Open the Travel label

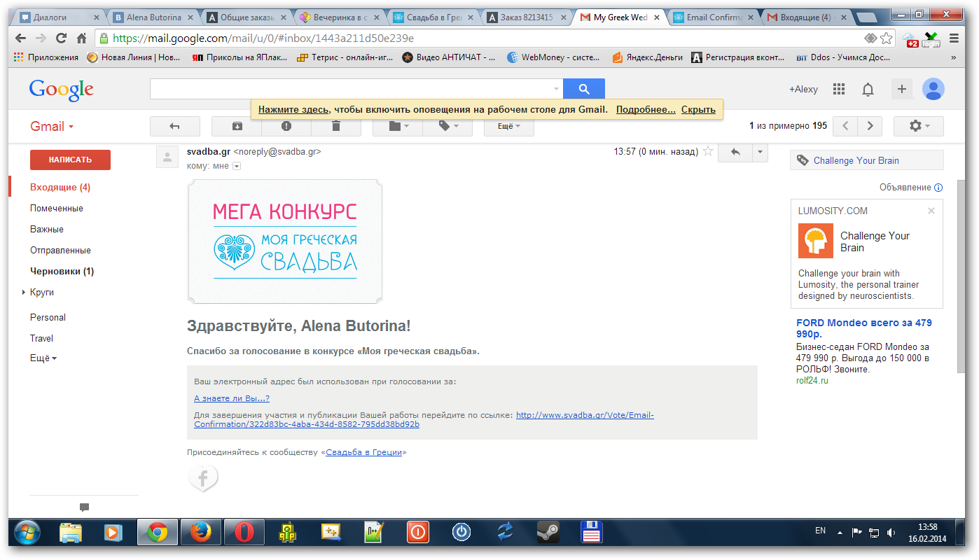pyautogui.click(x=41, y=338)
